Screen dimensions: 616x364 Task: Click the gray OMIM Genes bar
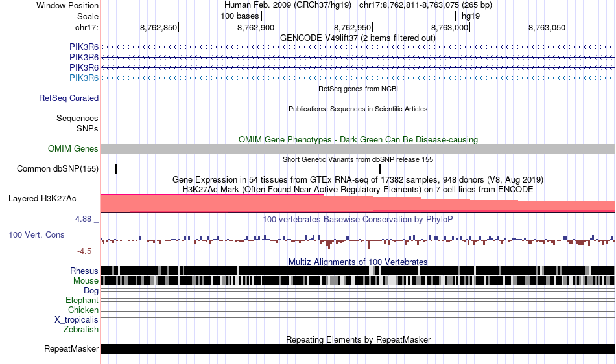point(358,149)
